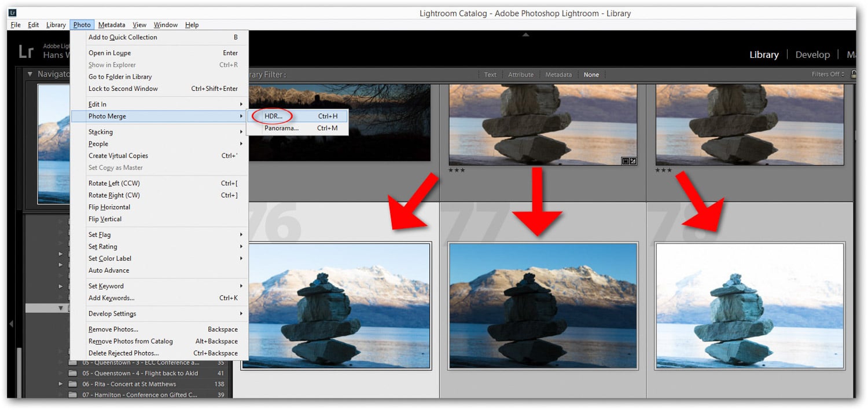Click the develop adjustments badge on rock thumbnail
Viewport: 868px width, 410px height.
coord(633,161)
